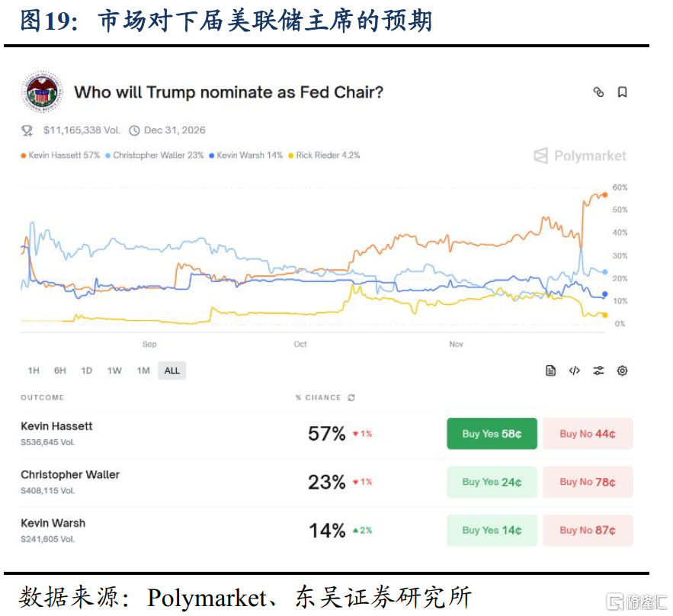Buy Yes for Kevin Hassett
The image size is (673, 616).
click(492, 434)
